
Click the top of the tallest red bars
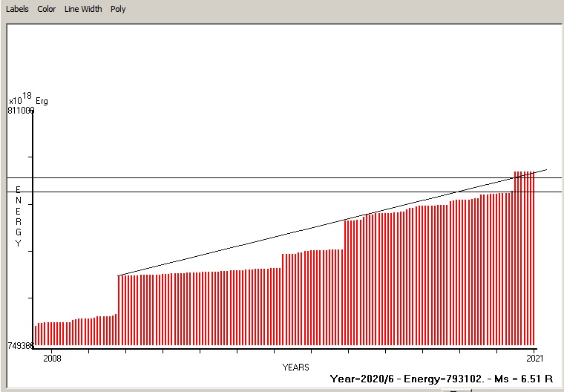[x=525, y=173]
